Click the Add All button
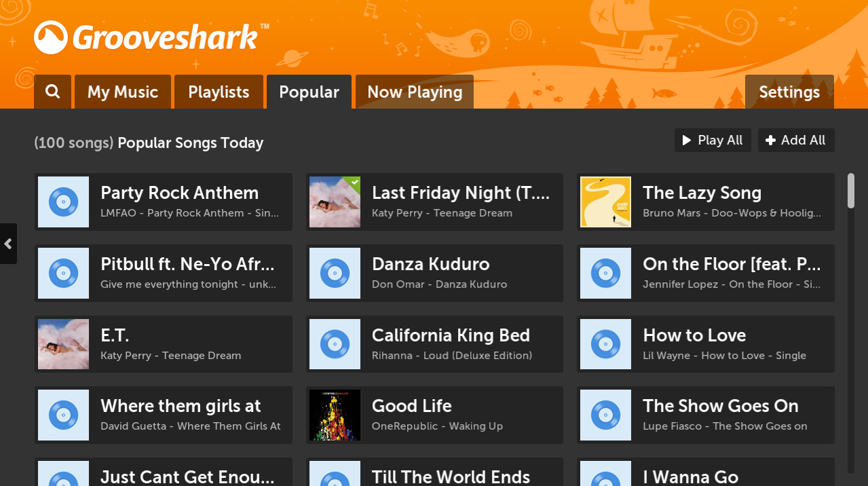This screenshot has height=486, width=868. (x=796, y=140)
